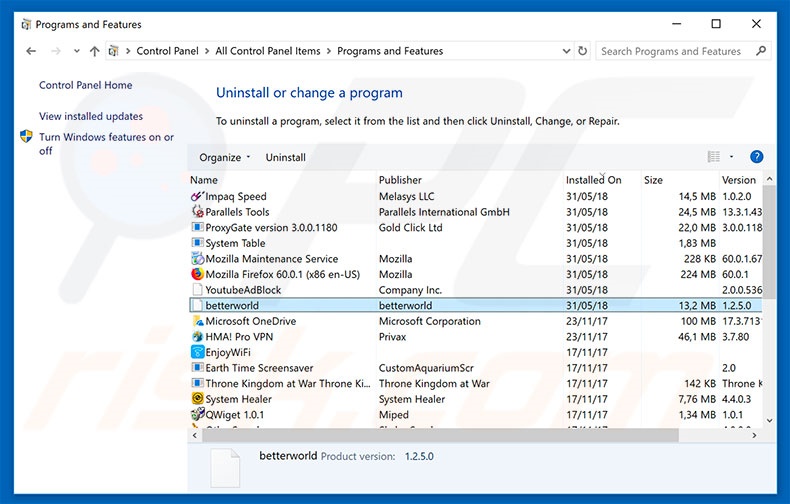
Task: Sort by the Publisher column header
Action: [400, 180]
